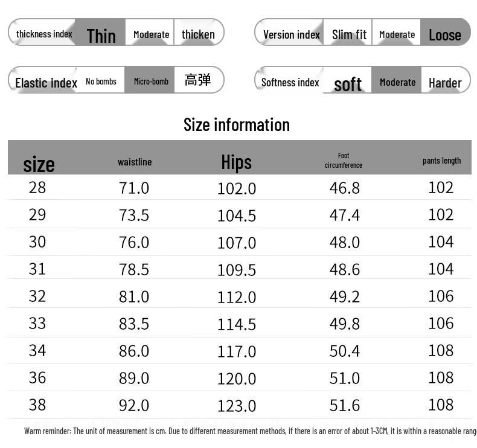The width and height of the screenshot is (477, 448).
Task: Select the soft softness option
Action: click(x=348, y=83)
